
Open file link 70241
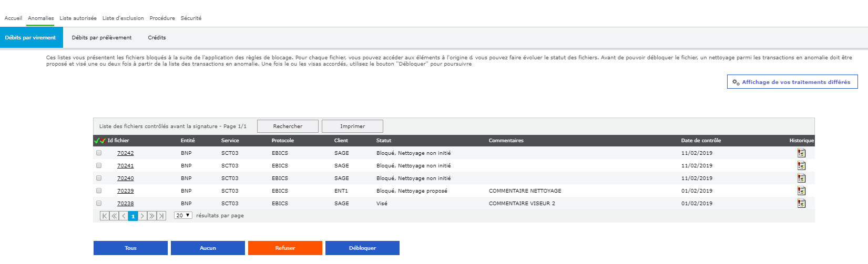(x=125, y=166)
